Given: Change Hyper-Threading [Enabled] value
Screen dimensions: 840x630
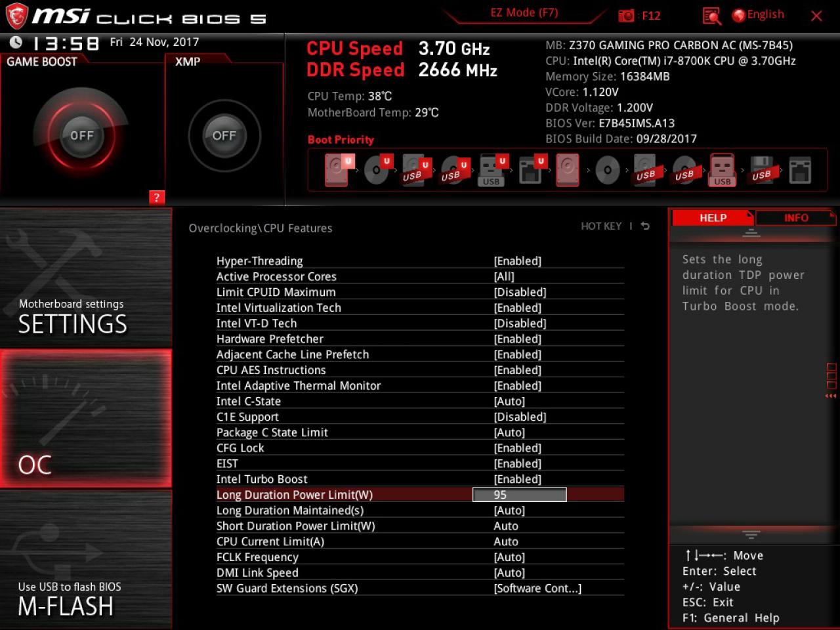Looking at the screenshot, I should coord(518,261).
